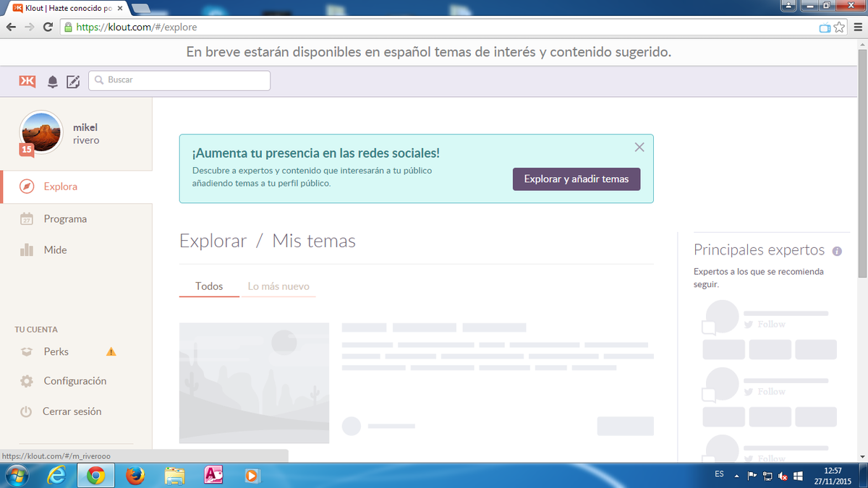Click the Perks warning triangle icon
868x488 pixels.
coord(111,352)
